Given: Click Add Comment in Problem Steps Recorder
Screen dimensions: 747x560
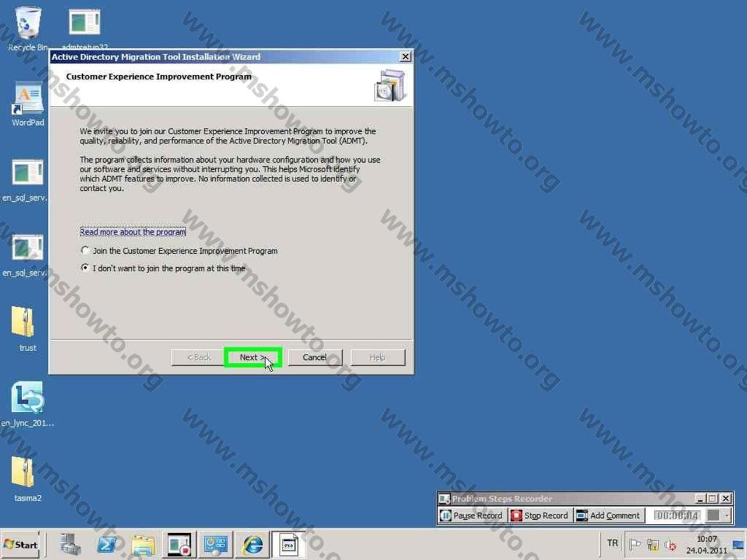Looking at the screenshot, I should point(608,516).
